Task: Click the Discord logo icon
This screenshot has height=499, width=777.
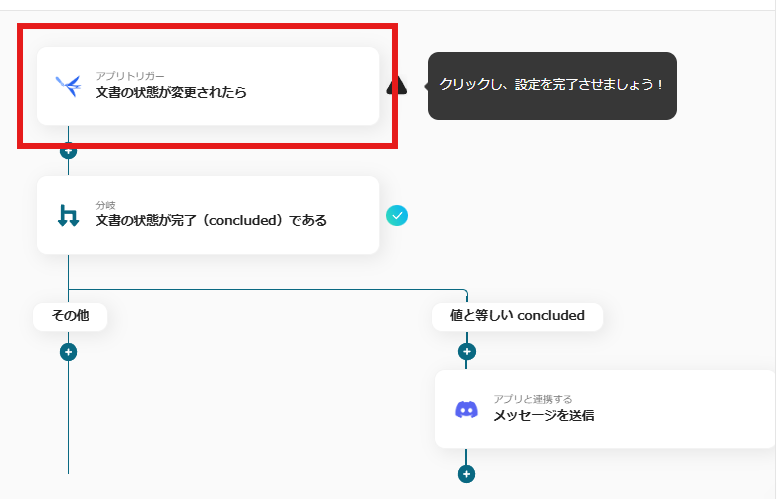Action: point(466,410)
